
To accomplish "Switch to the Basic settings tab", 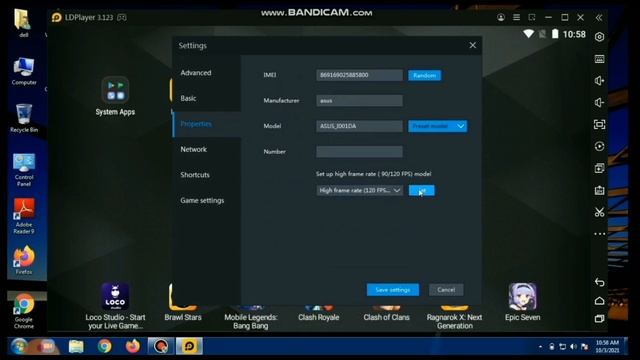I will [188, 98].
